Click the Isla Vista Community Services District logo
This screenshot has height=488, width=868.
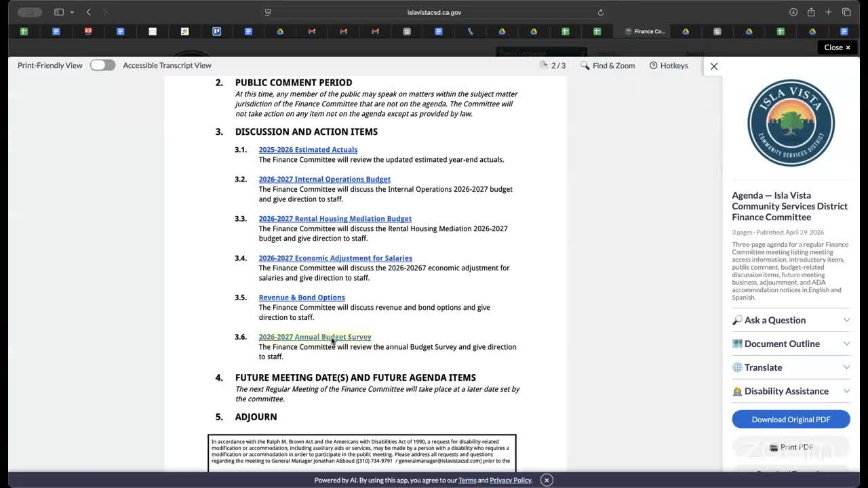(791, 123)
